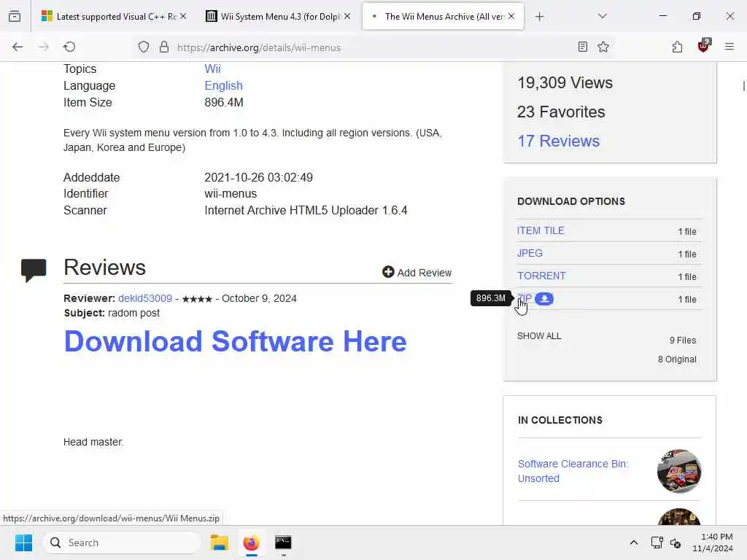Open Software Clearance Bin: Unsorted collection

coord(573,471)
